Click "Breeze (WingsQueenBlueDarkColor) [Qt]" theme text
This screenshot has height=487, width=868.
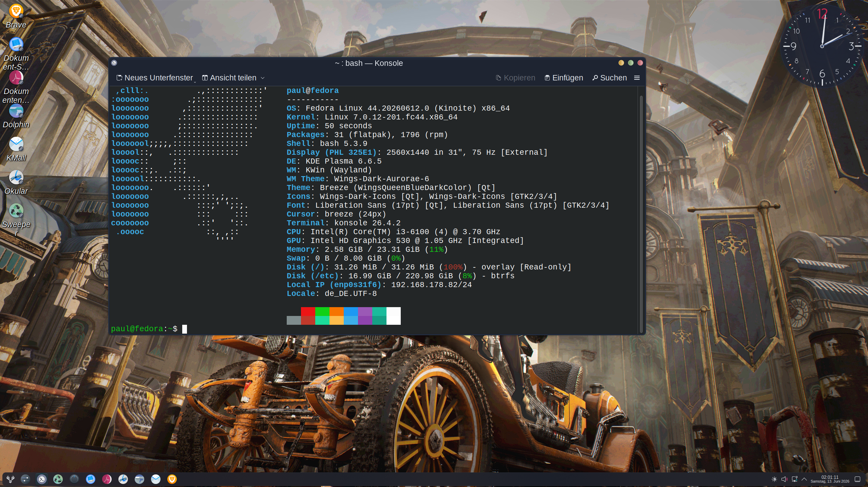click(408, 188)
